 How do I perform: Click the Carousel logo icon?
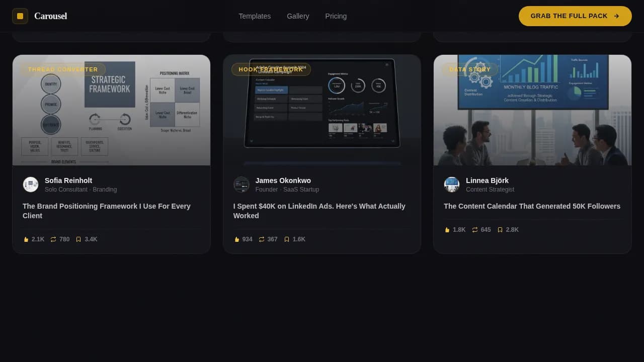20,16
